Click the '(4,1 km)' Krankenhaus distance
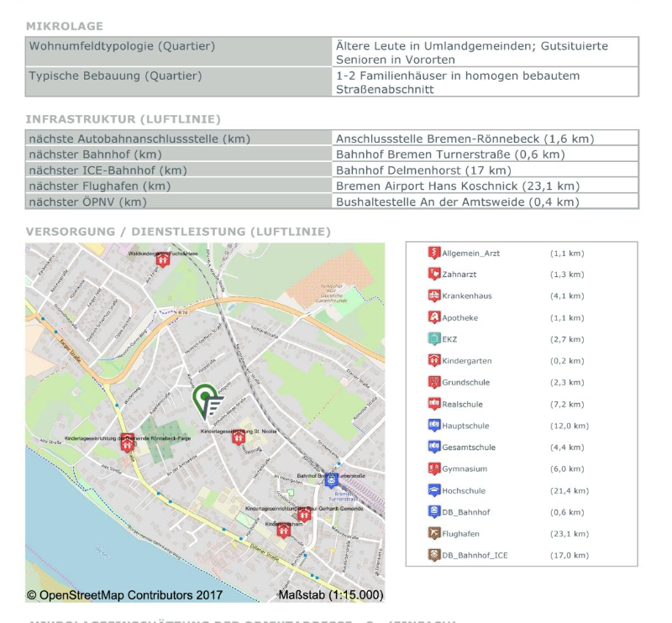The width and height of the screenshot is (672, 623). 567,296
